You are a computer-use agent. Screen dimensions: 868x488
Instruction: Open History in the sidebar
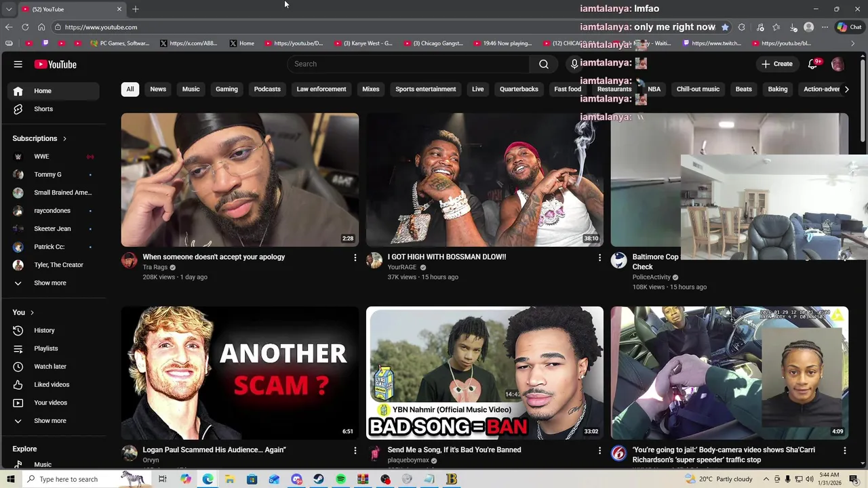coord(52,331)
